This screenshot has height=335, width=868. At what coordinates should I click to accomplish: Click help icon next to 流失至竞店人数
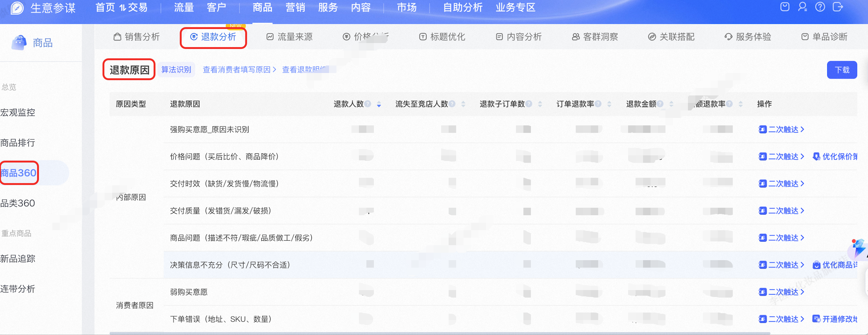pyautogui.click(x=452, y=104)
